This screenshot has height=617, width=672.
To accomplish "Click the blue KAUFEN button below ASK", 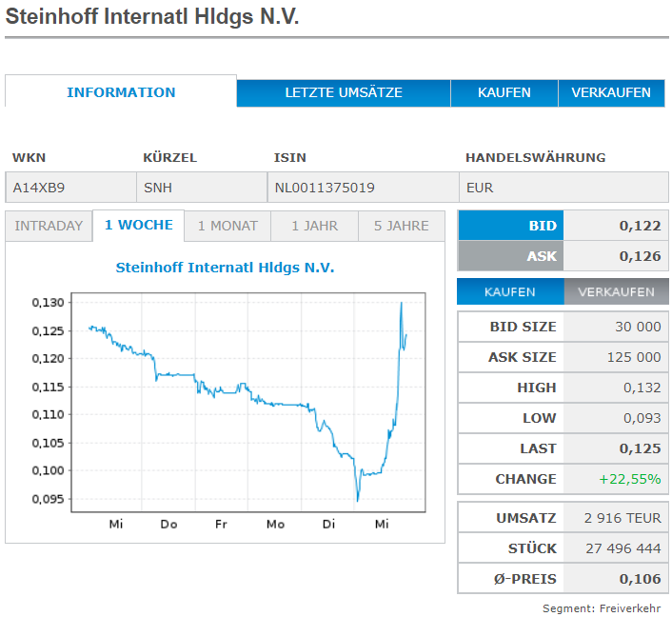I will (x=510, y=292).
